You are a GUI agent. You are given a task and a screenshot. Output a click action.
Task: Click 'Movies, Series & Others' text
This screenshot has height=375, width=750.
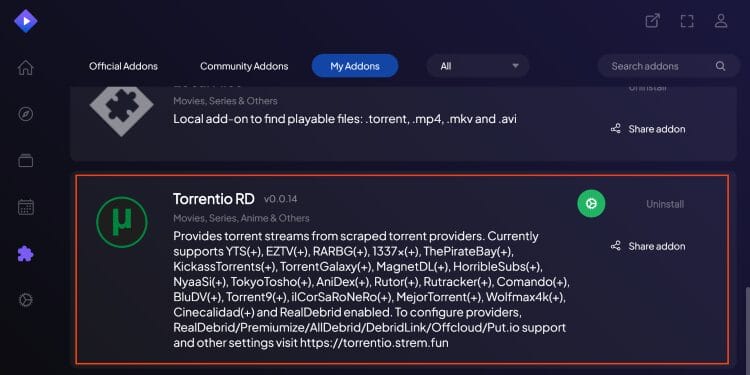click(x=225, y=101)
